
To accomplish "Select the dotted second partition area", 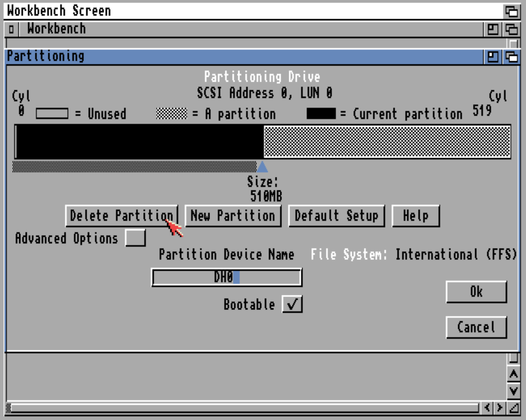I will [387, 141].
